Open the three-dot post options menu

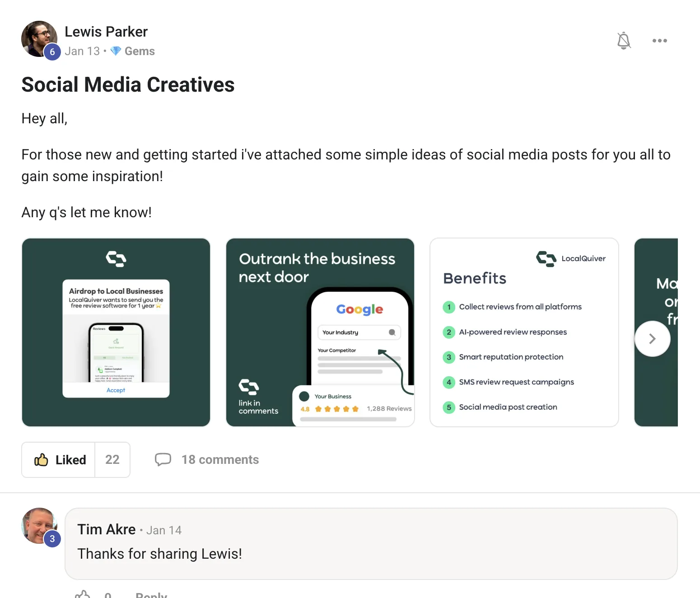tap(659, 41)
